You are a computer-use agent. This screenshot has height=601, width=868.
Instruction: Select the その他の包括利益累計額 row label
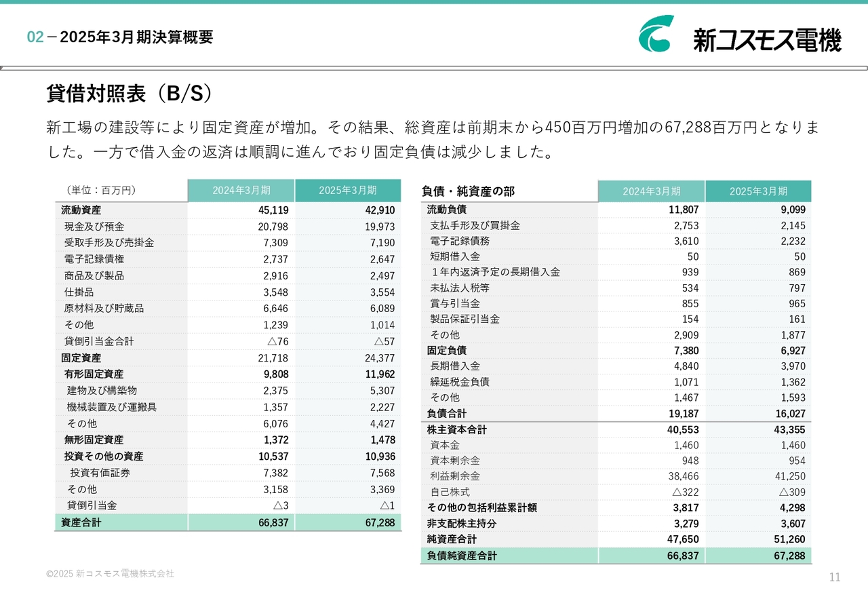tap(482, 507)
